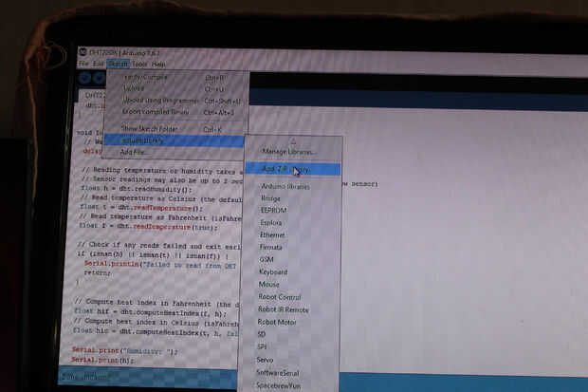Click the code line "float t = dht.readTemperature();"

coord(141,208)
